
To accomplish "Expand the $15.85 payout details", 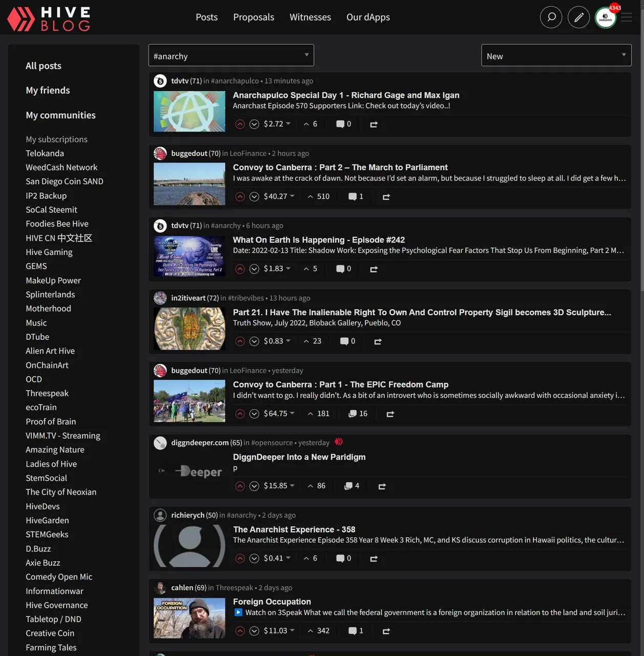I will tap(279, 486).
